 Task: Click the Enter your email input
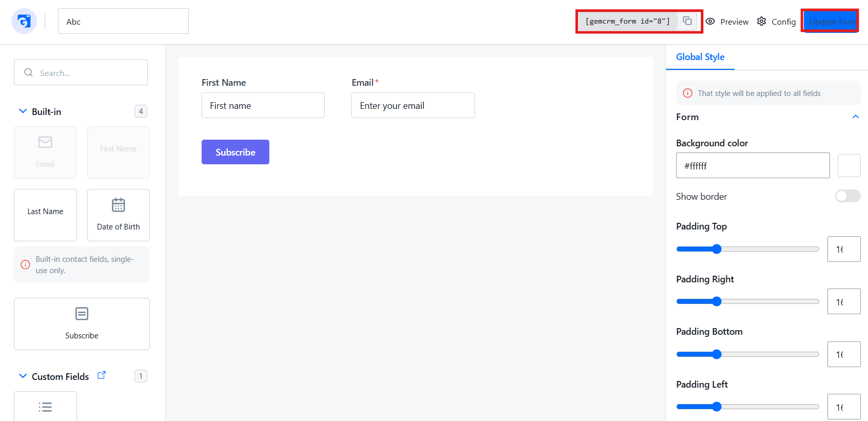[413, 105]
